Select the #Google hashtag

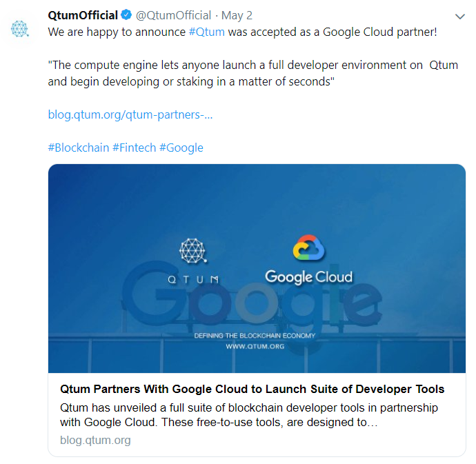[181, 148]
